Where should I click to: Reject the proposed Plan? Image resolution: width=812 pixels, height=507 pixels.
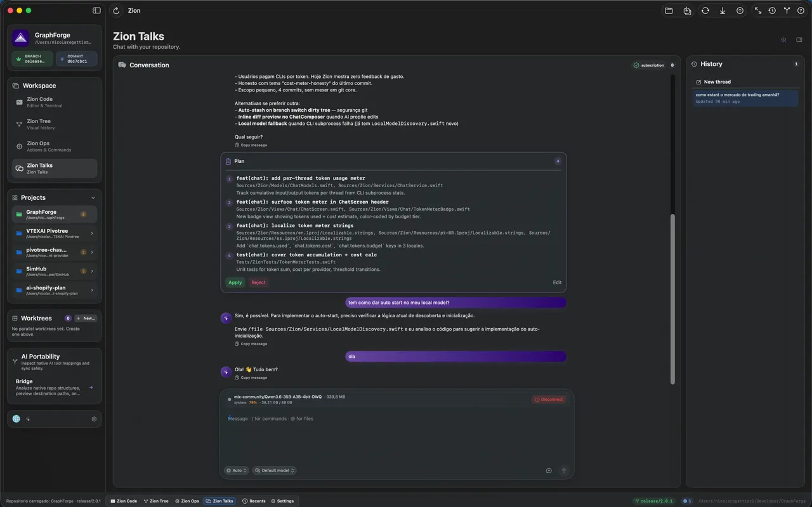pos(258,282)
